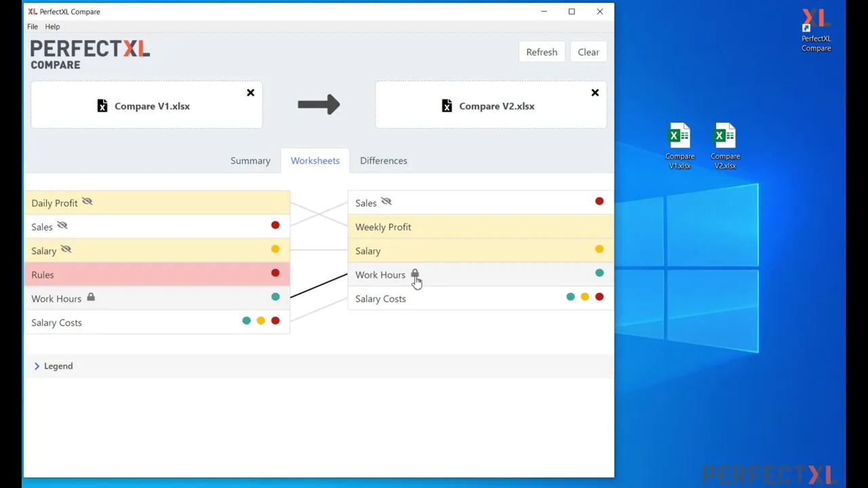Click hidden-eye icon beside left Sales sheet
Viewport: 868px width, 488px height.
point(62,226)
